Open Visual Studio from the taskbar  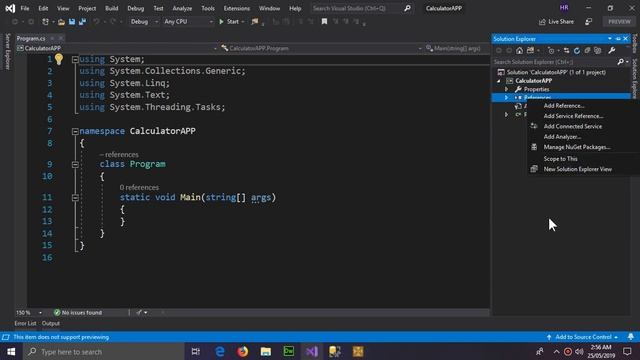312,351
